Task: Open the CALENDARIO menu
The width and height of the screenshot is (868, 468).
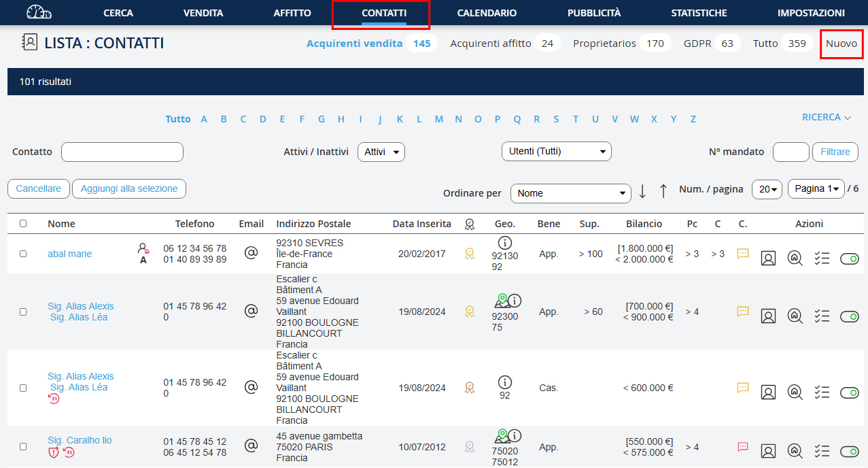Action: click(x=487, y=13)
